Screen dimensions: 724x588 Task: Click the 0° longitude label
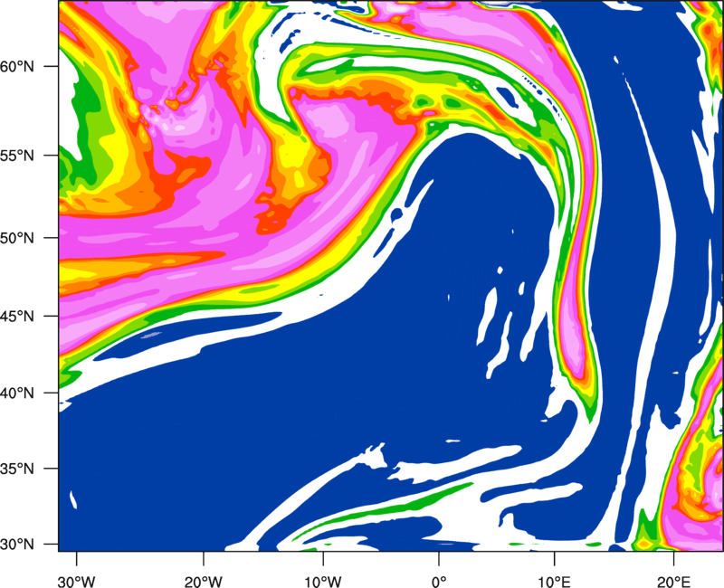click(439, 582)
